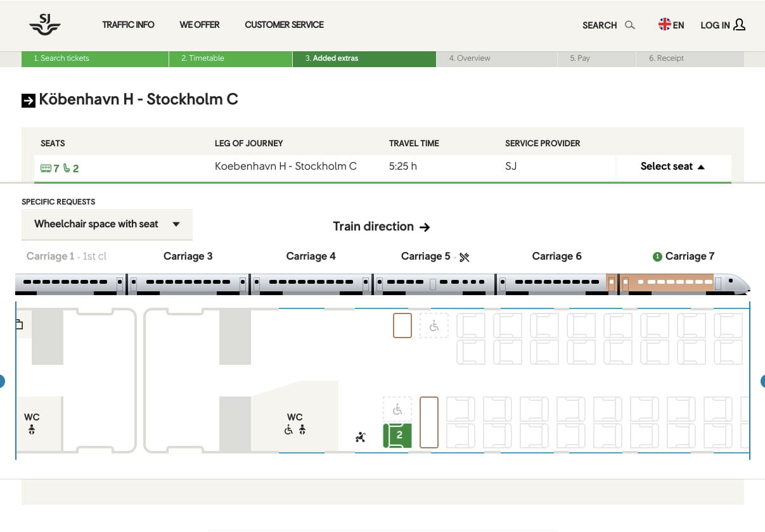This screenshot has width=765, height=532.
Task: Select the wheelchair space in the upper row
Action: click(434, 326)
